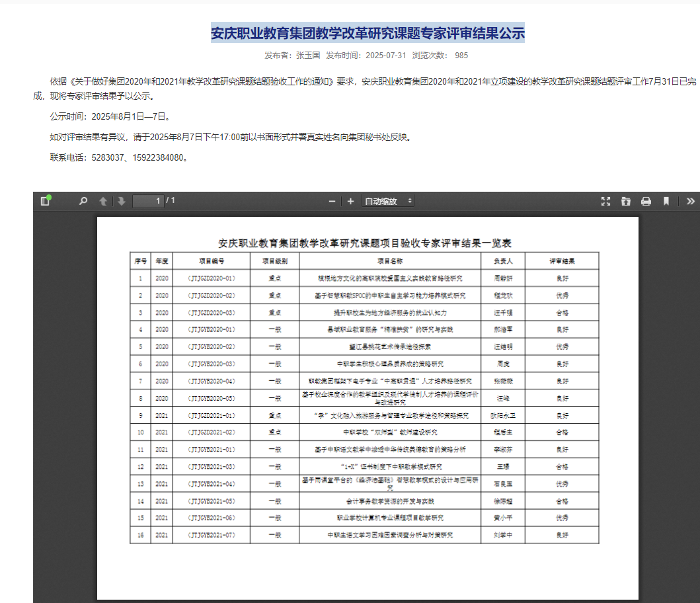Switch to presentation fullscreen mode

click(x=605, y=202)
